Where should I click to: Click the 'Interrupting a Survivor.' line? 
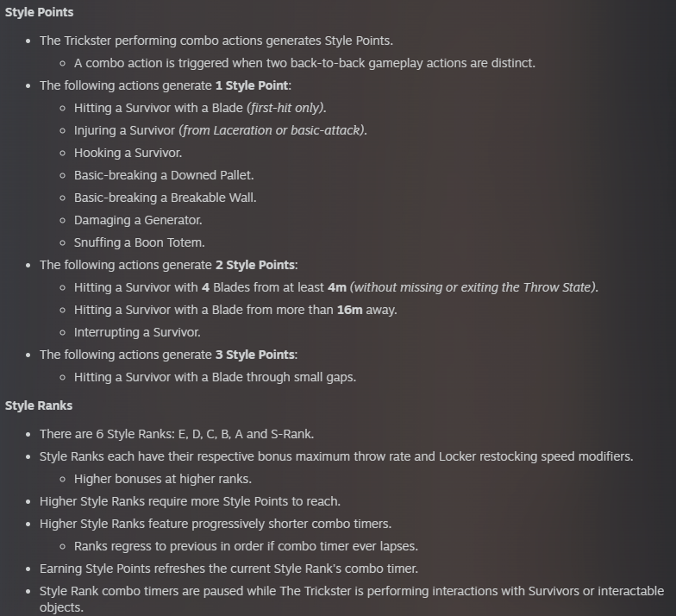(x=137, y=332)
